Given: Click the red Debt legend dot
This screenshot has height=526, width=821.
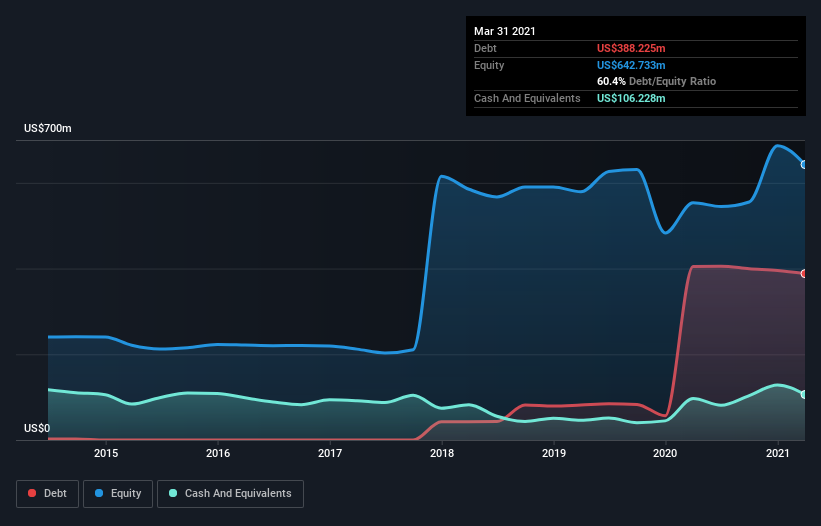Looking at the screenshot, I should click(x=32, y=493).
